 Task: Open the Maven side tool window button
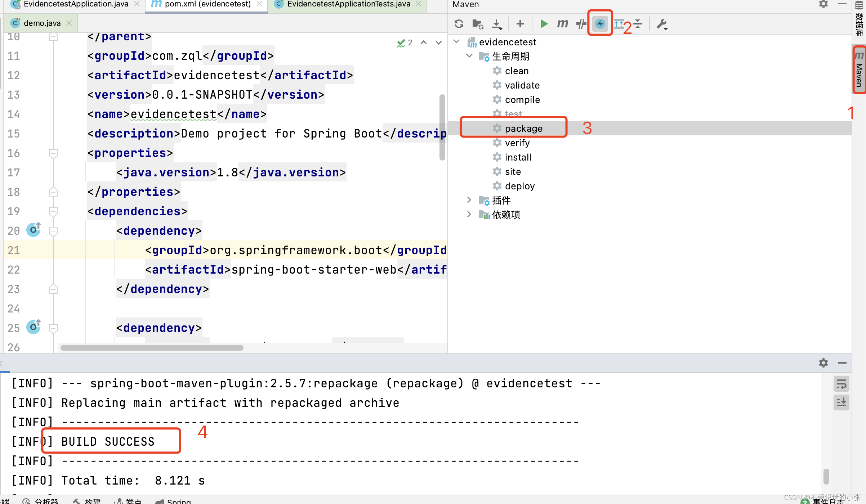(x=859, y=70)
